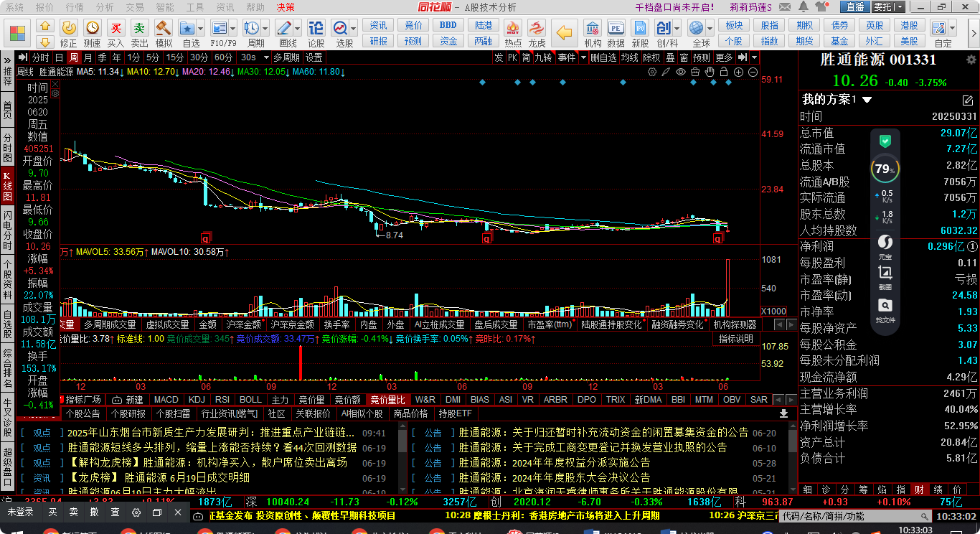Open the 数据 PE data icon

pos(616,28)
